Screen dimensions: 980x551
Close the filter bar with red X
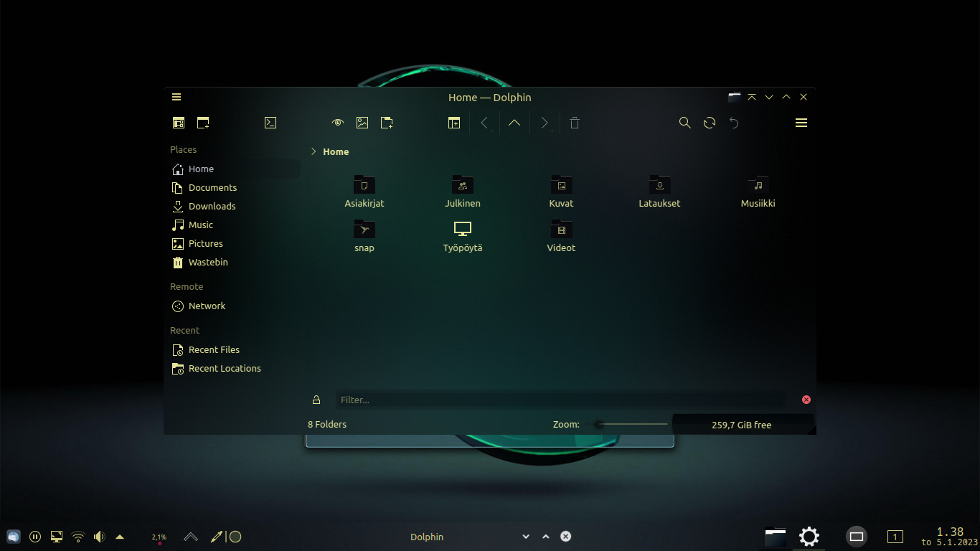tap(806, 400)
